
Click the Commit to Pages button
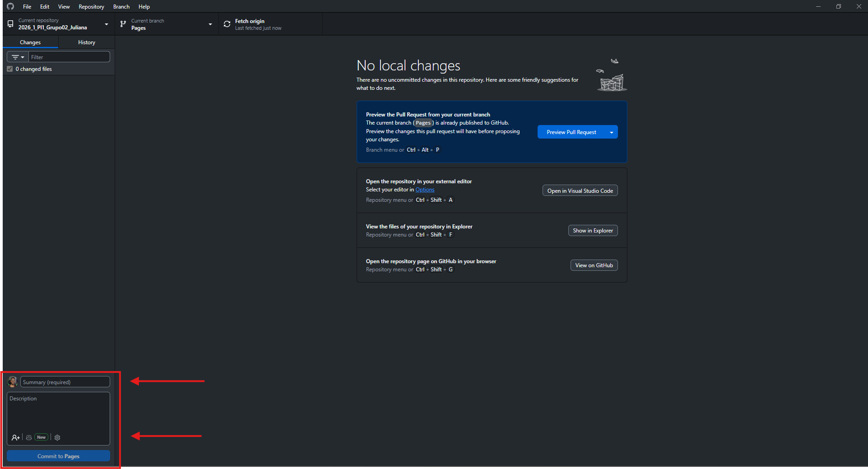pyautogui.click(x=58, y=456)
